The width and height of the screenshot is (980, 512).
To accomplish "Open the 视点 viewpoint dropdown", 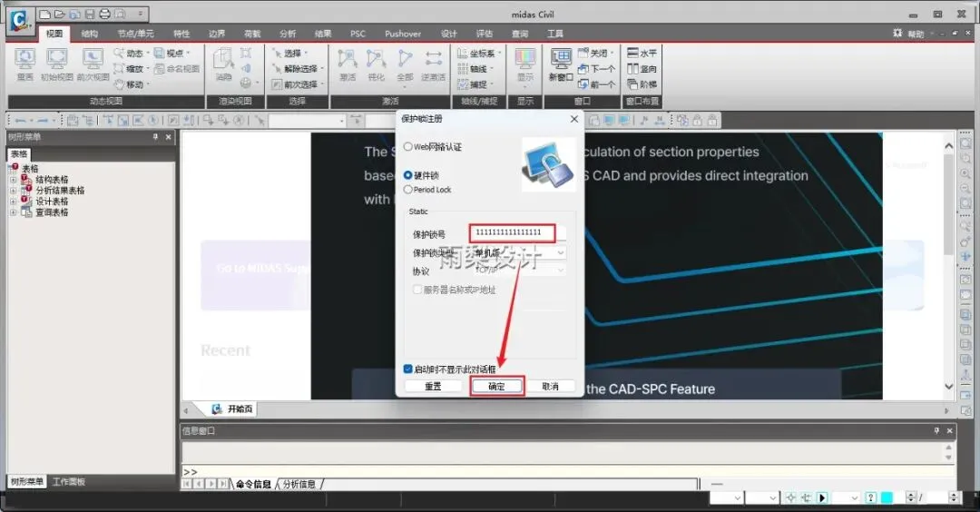I will coord(188,54).
